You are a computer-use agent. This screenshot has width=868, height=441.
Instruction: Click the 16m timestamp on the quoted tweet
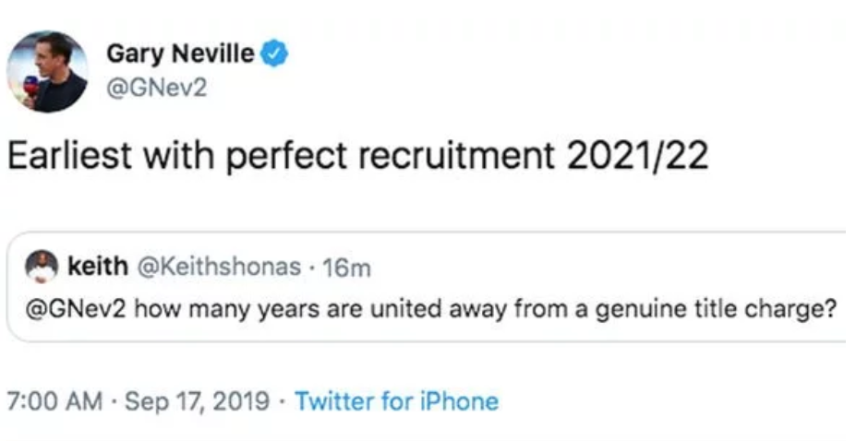click(348, 268)
